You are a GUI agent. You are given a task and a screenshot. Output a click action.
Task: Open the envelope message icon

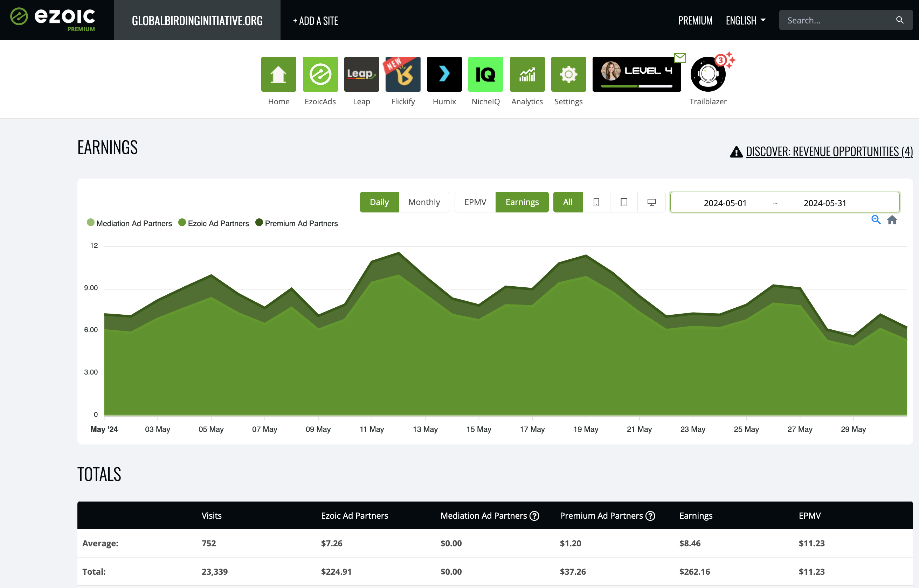(x=680, y=58)
